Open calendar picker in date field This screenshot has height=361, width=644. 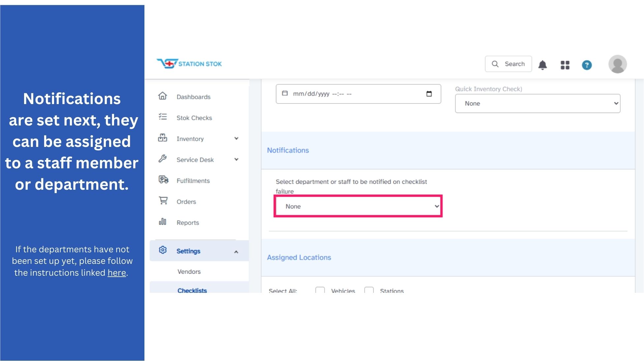click(x=429, y=94)
